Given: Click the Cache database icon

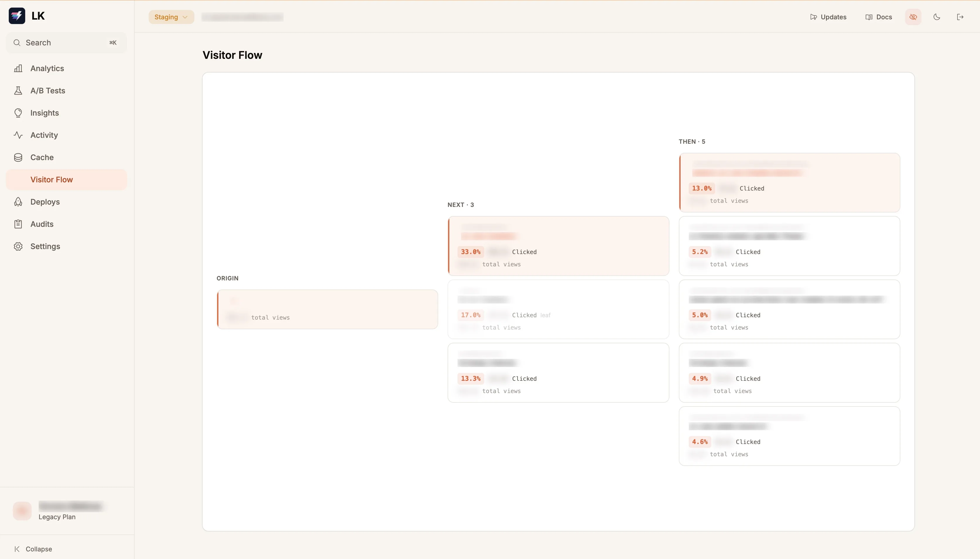Looking at the screenshot, I should tap(18, 157).
